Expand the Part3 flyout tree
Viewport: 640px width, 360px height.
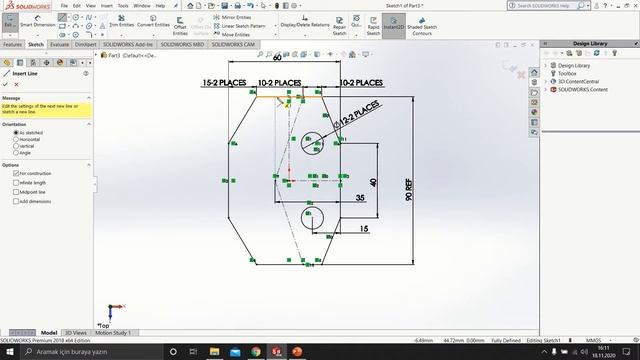click(97, 55)
